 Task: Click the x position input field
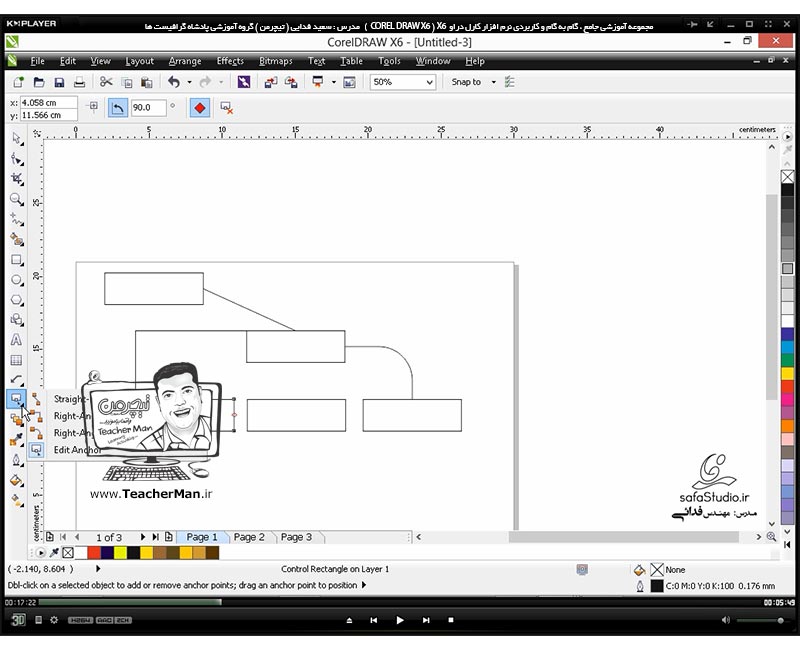[48, 103]
